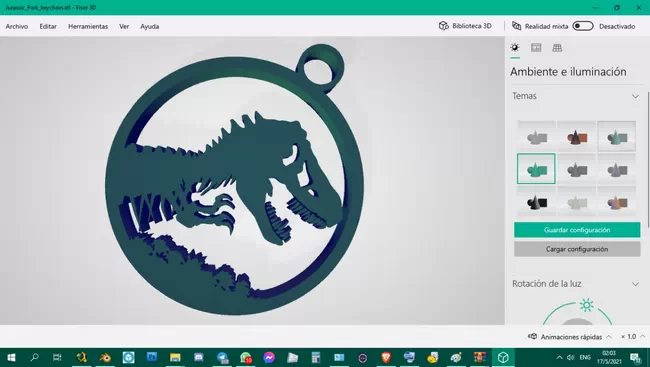Click the sun handle on light rotation dial
The width and height of the screenshot is (650, 367).
click(586, 305)
